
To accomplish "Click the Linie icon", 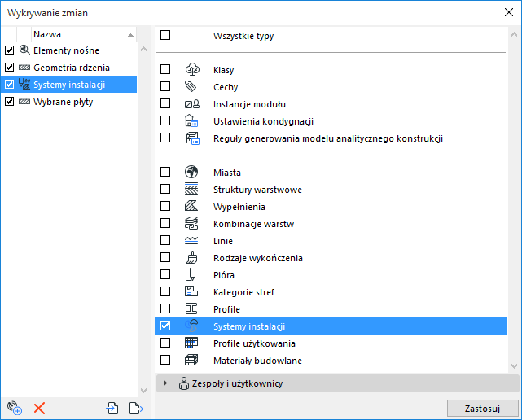I will (191, 241).
